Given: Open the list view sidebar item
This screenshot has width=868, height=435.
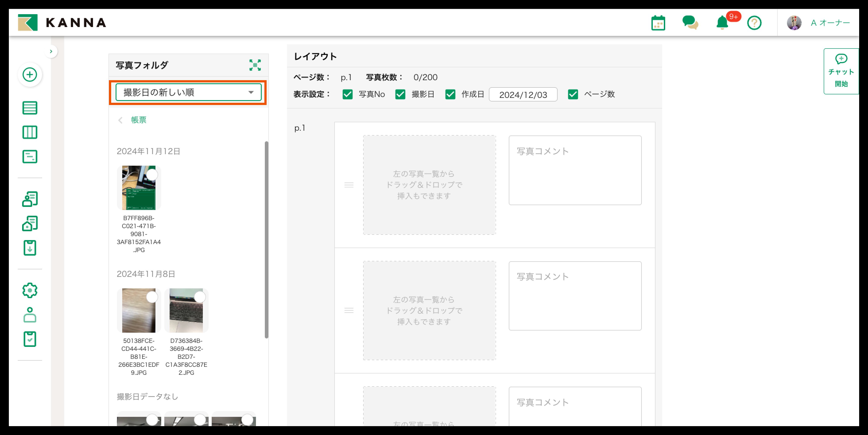Looking at the screenshot, I should click(30, 108).
